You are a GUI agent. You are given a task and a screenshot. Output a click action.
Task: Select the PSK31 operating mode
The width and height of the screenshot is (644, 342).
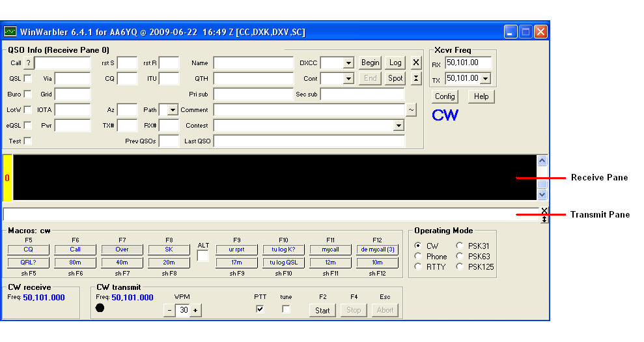(460, 246)
